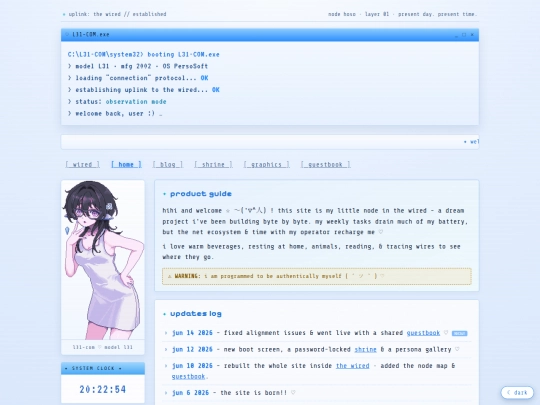Click 'jun 14 2026' date entry
540x405 pixels.
coord(192,333)
